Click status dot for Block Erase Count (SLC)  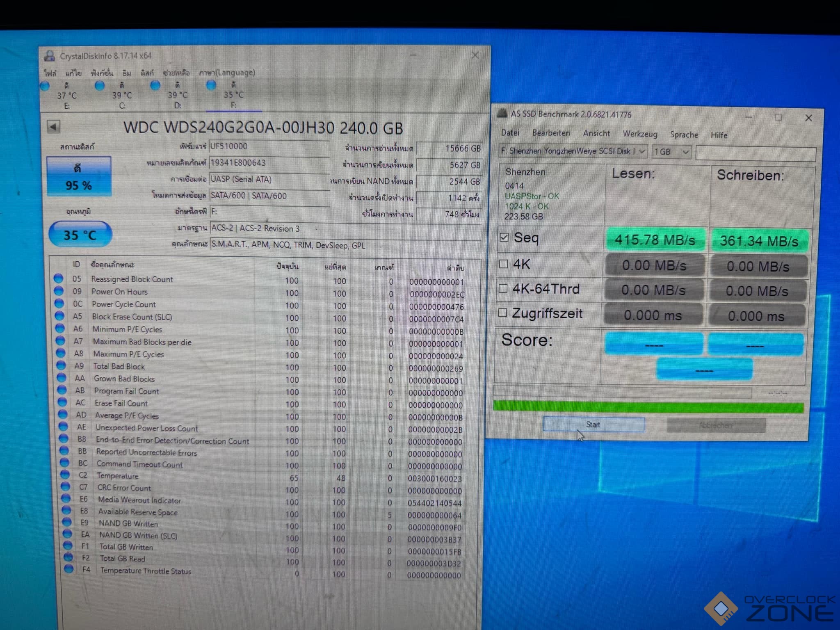(x=59, y=316)
